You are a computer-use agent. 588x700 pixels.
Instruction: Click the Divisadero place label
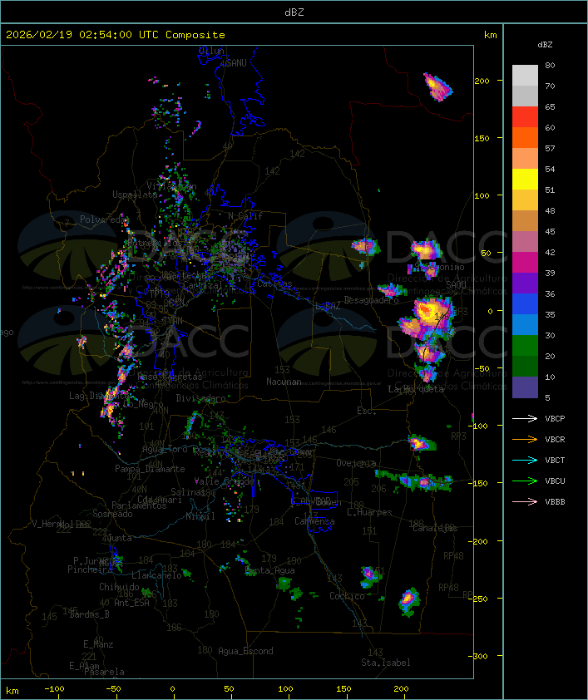point(200,397)
